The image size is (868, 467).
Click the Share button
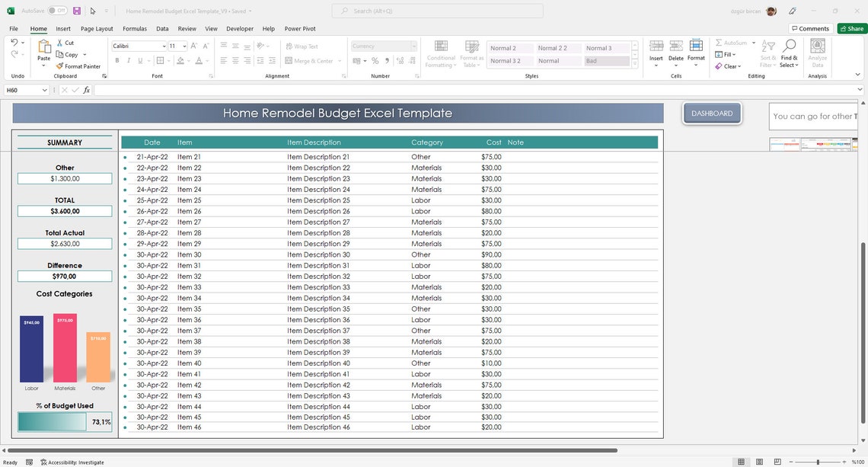[x=851, y=28]
